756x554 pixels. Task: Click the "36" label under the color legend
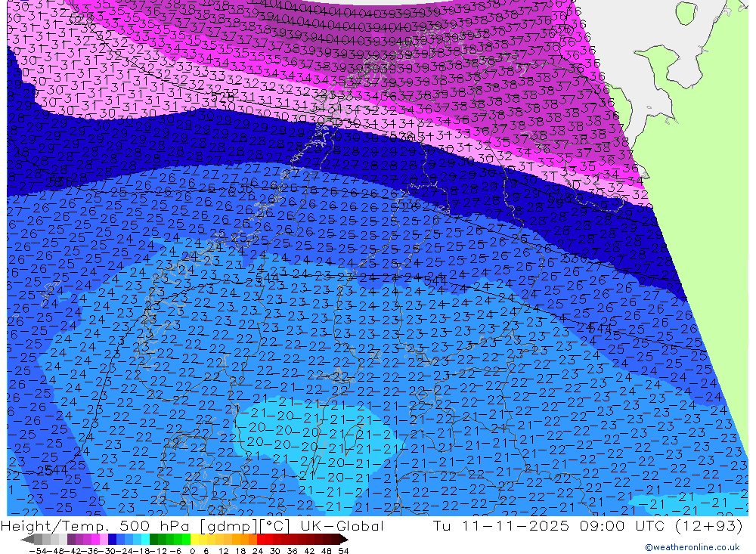(x=292, y=551)
